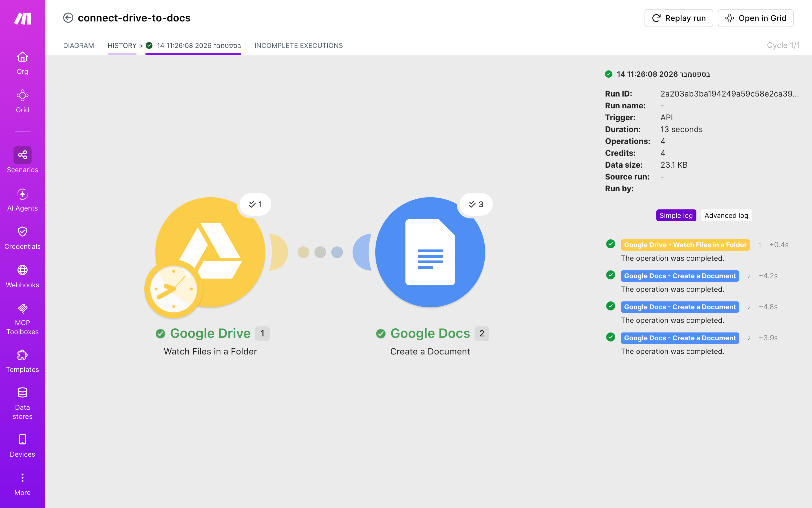Expand the More sidebar menu
The image size is (812, 508).
(x=23, y=484)
